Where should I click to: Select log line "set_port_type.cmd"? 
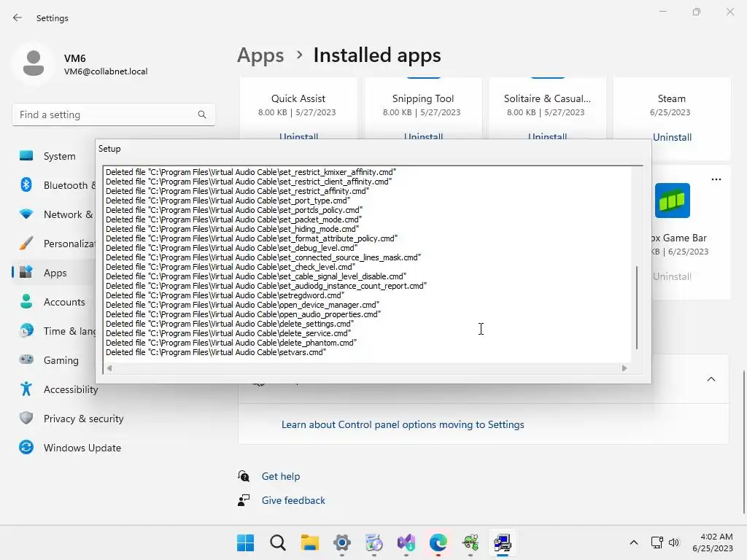tap(228, 201)
